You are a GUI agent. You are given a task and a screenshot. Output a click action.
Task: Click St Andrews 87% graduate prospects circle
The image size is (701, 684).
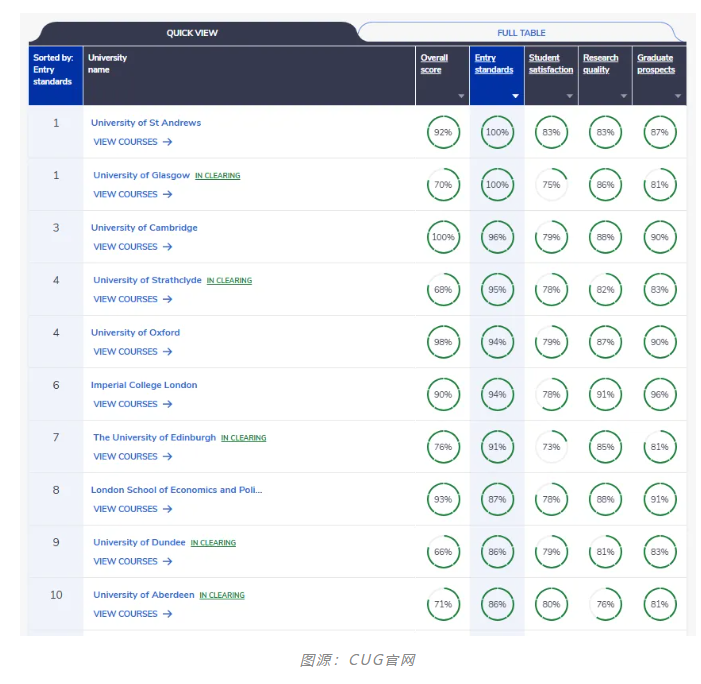point(659,132)
